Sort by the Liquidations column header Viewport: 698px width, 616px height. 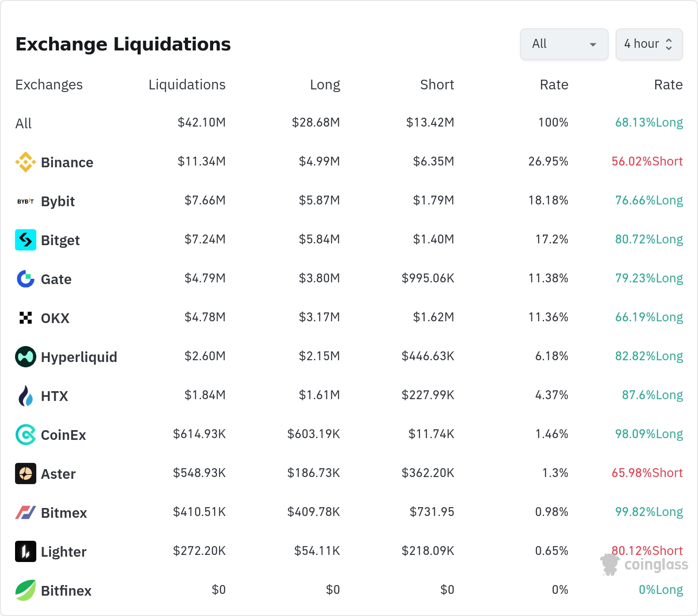(x=187, y=85)
